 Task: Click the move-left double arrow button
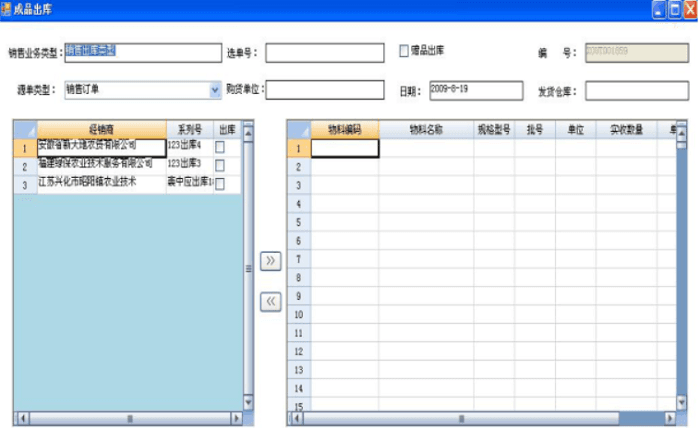(270, 301)
